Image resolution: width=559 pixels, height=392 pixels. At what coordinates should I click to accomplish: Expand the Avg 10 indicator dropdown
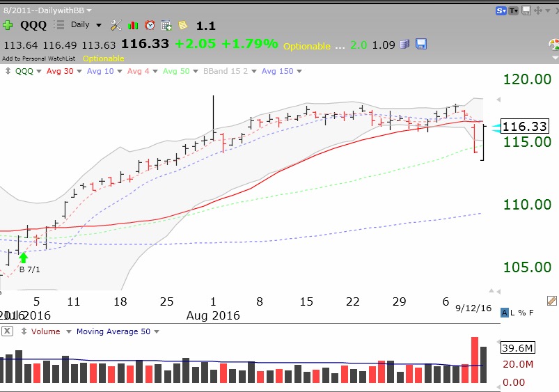[x=120, y=71]
